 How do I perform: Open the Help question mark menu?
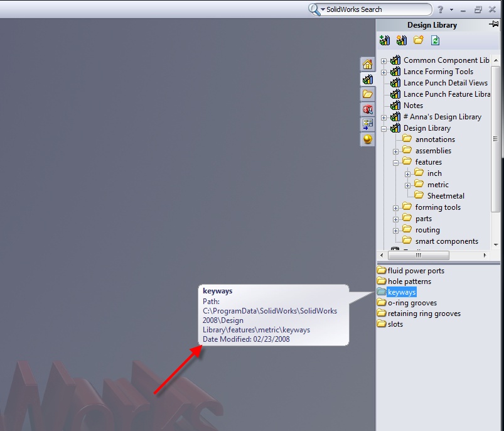point(441,9)
